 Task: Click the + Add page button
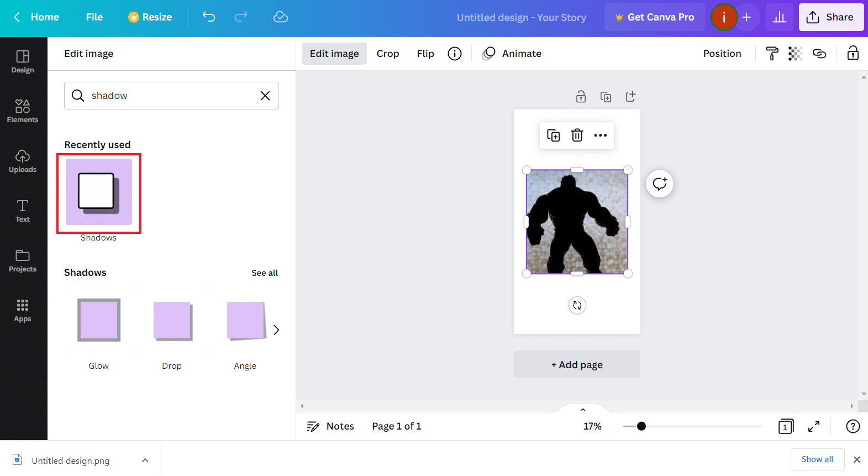[x=577, y=364]
